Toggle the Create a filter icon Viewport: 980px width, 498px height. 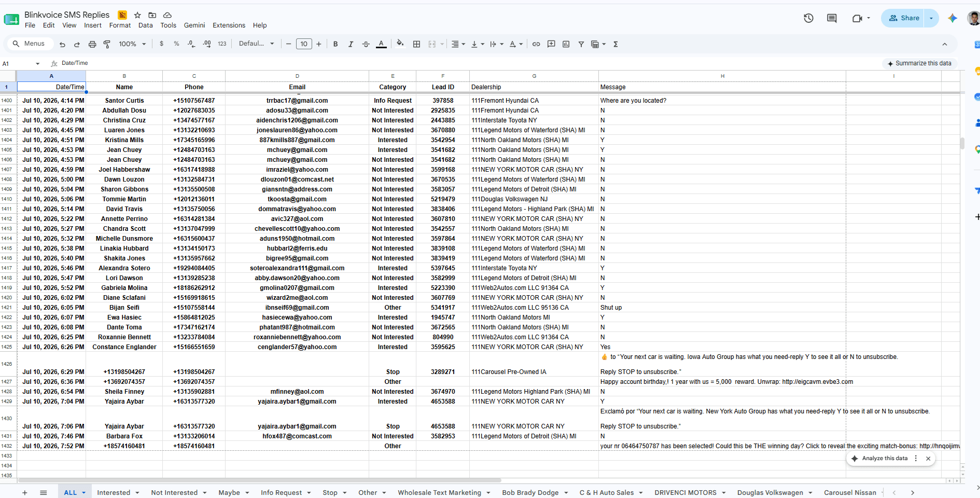[x=581, y=44]
